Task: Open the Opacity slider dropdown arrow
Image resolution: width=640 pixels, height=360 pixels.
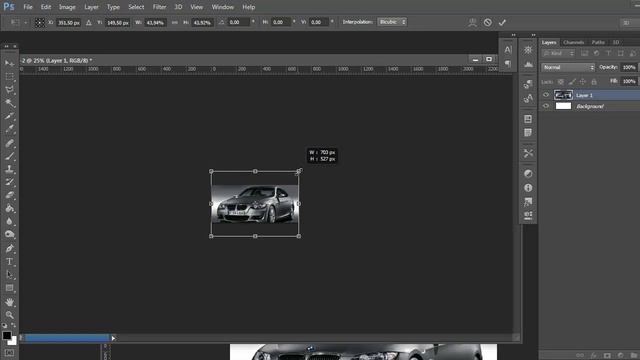Action: click(638, 67)
